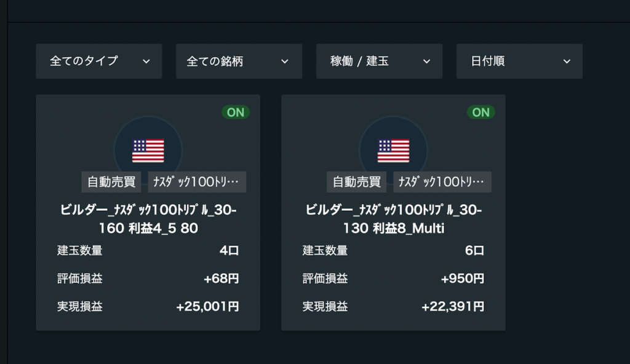Open strategy titled 30-130 利益8_Multi

pyautogui.click(x=393, y=219)
